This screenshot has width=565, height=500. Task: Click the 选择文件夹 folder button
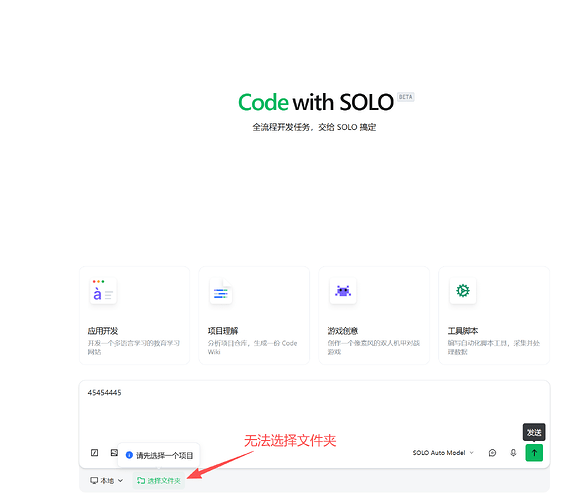159,481
